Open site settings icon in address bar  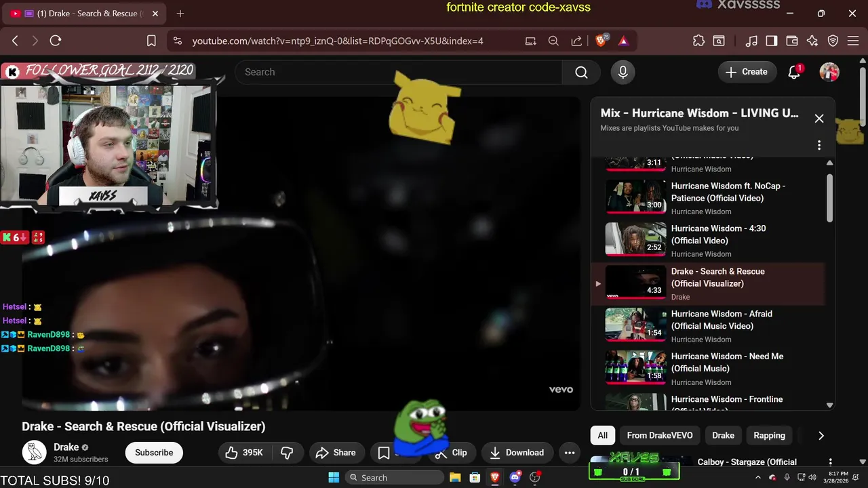(x=178, y=41)
